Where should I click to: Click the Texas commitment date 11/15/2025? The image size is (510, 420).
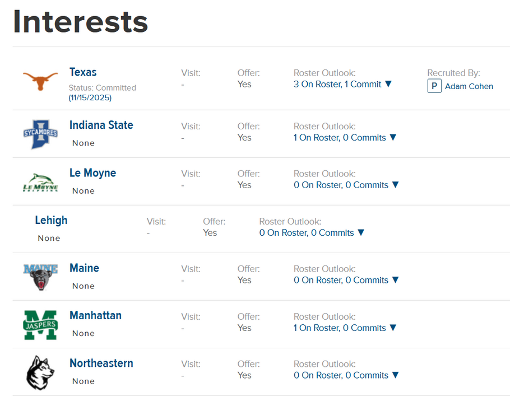[x=90, y=97]
